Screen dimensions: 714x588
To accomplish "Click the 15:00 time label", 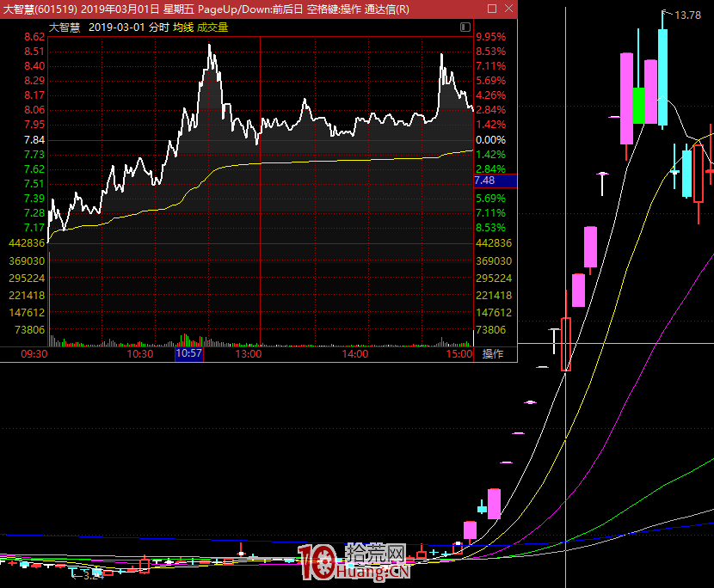I will [459, 353].
